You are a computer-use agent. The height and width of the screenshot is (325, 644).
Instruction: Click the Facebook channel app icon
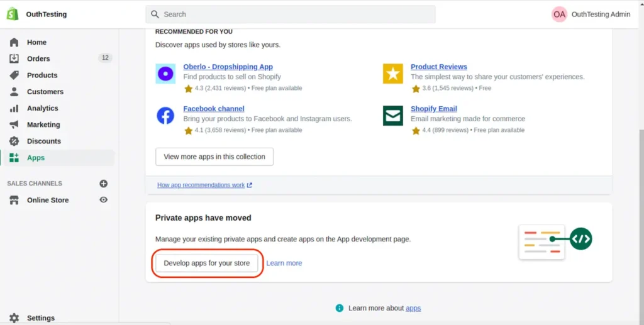pyautogui.click(x=165, y=116)
